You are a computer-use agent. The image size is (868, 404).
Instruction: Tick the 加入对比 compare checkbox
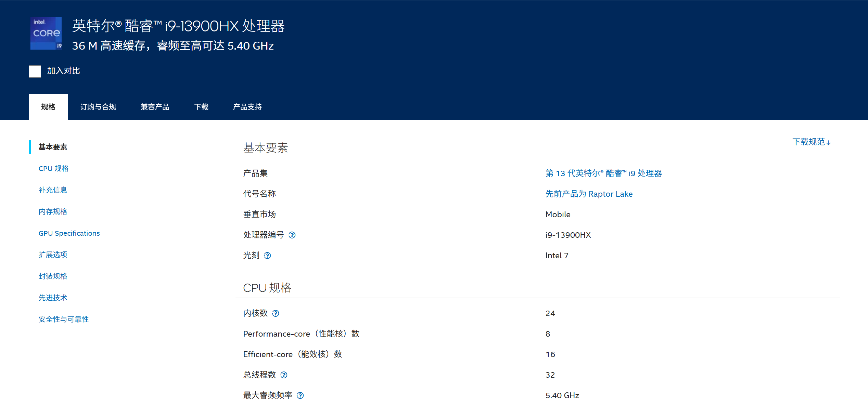click(x=35, y=71)
